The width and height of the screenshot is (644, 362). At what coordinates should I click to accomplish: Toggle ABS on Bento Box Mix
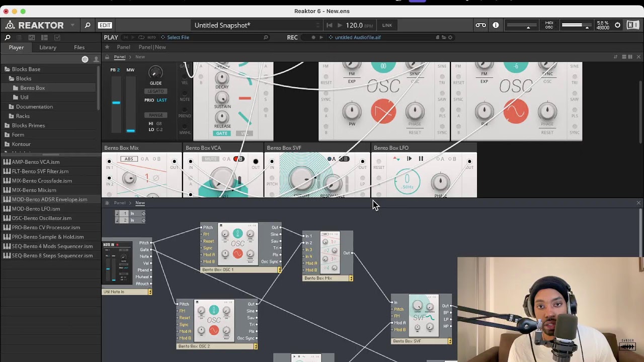pos(129,159)
